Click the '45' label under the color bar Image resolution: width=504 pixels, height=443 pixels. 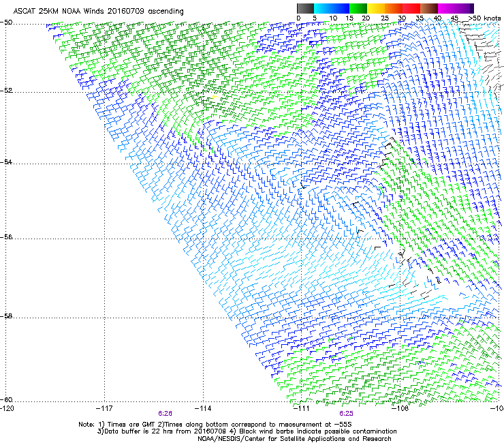coord(454,18)
